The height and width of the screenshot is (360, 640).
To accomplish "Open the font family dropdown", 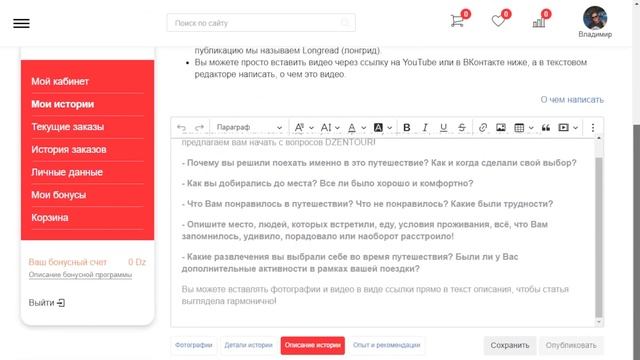I will point(304,128).
